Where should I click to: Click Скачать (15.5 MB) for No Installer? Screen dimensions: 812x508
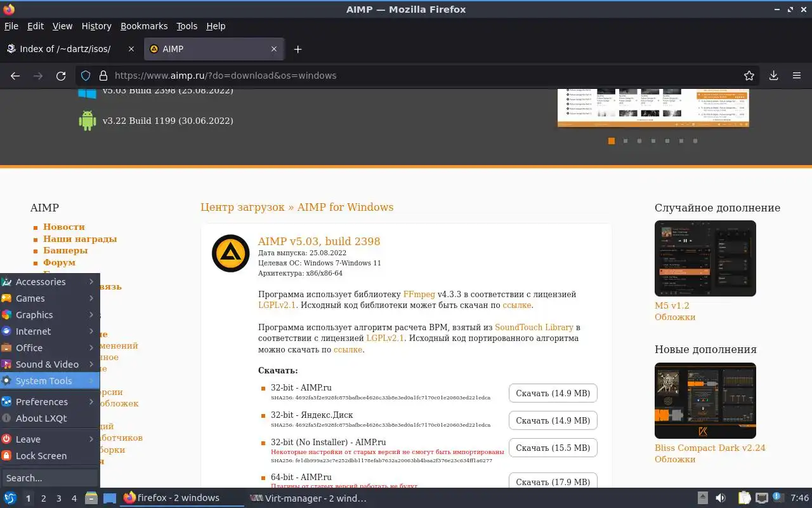[x=553, y=448]
